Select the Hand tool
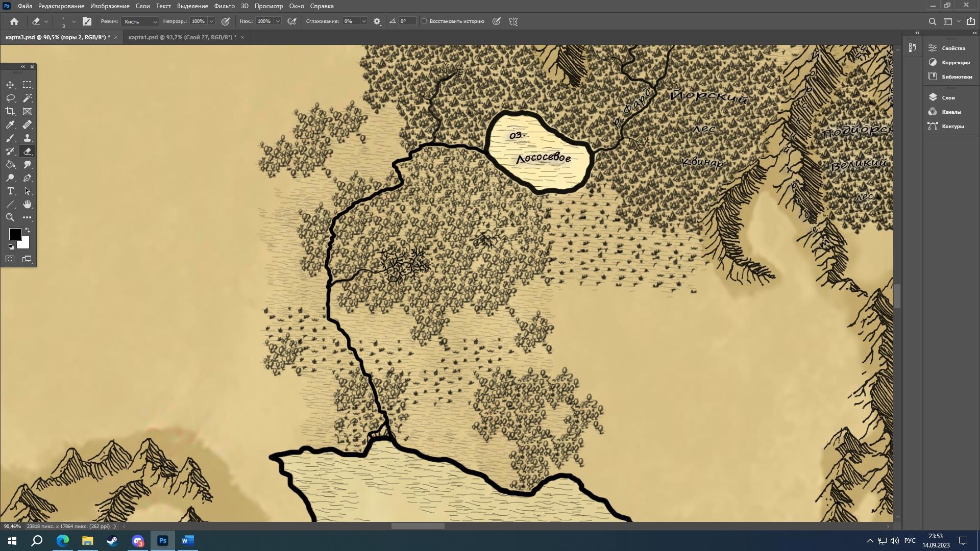The image size is (980, 551). (x=28, y=204)
